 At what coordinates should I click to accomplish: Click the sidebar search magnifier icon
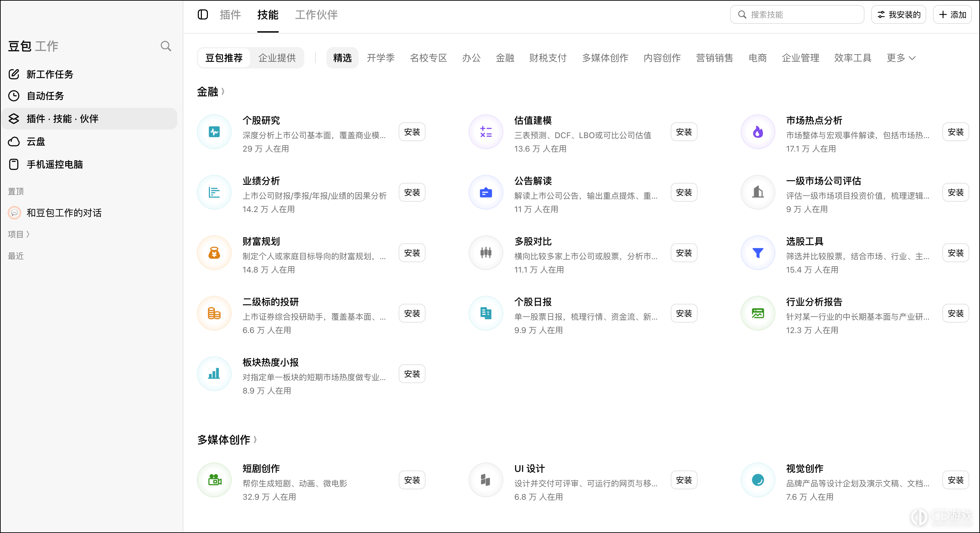tap(166, 46)
